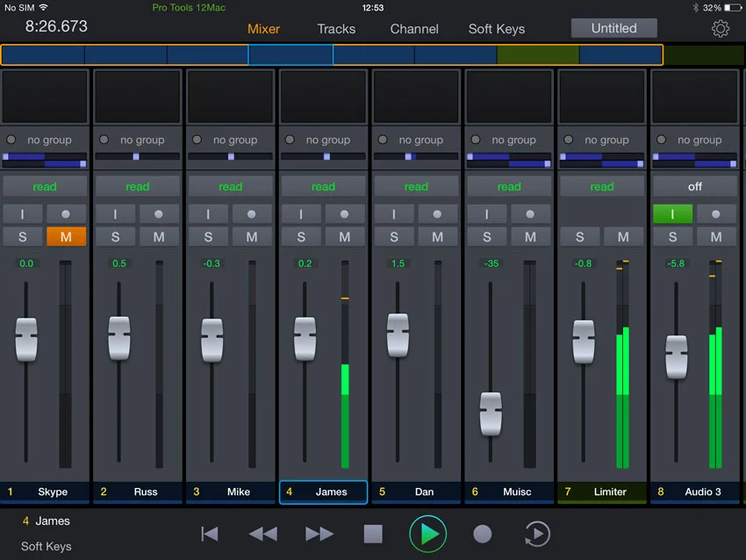Open the no group selector on the Russ channel
The width and height of the screenshot is (746, 560).
pyautogui.click(x=137, y=140)
